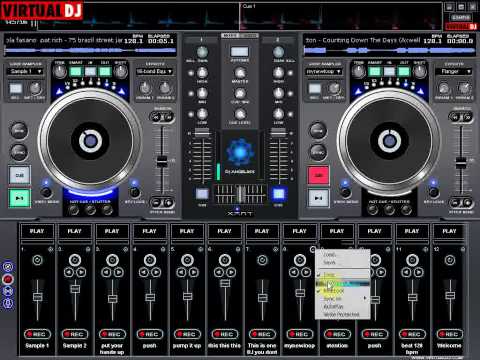This screenshot has width=480, height=360.
Task: Toggle the right deck blue PFL button
Action: 279,193
